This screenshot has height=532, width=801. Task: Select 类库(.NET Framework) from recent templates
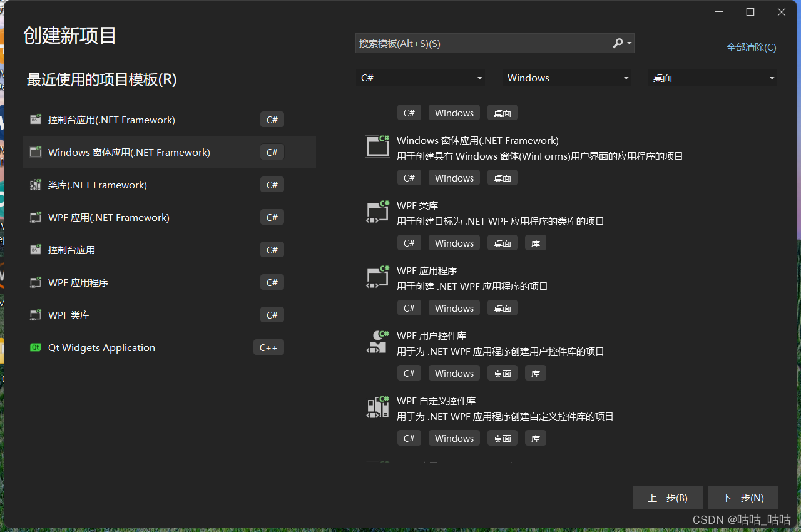pyautogui.click(x=170, y=185)
